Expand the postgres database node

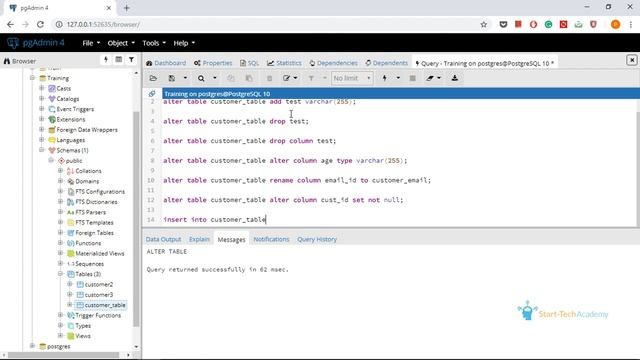tap(32, 346)
